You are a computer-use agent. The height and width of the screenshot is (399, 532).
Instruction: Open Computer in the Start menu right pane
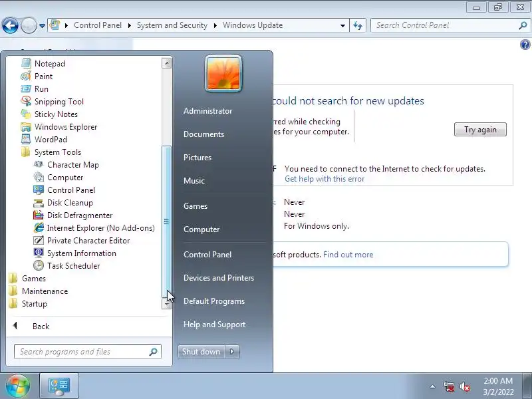[x=201, y=229]
